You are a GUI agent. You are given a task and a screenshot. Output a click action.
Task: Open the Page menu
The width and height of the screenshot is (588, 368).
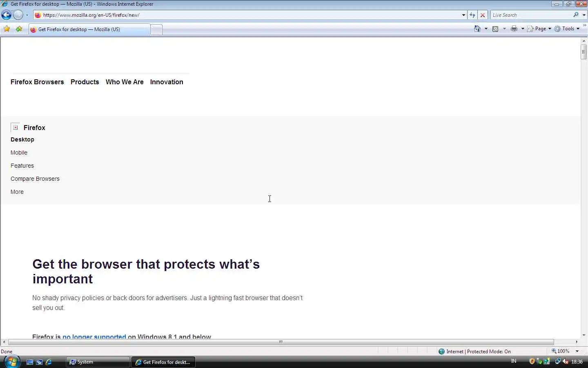(x=539, y=29)
